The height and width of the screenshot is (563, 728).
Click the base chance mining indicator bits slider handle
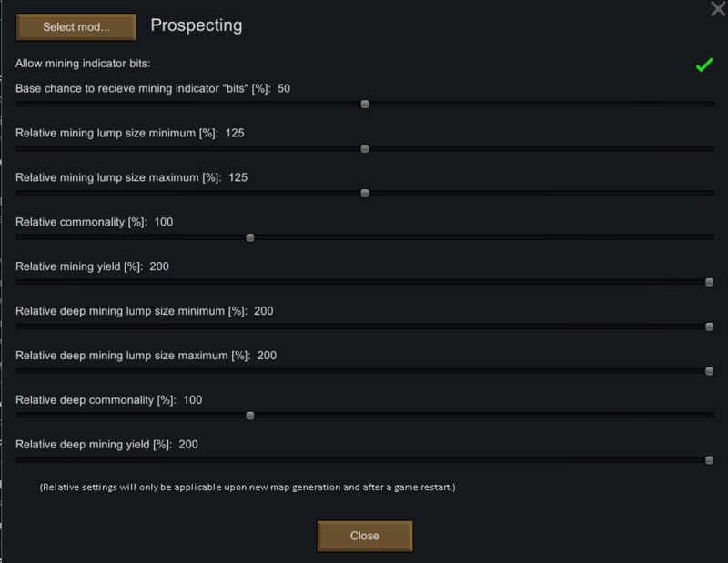point(365,104)
